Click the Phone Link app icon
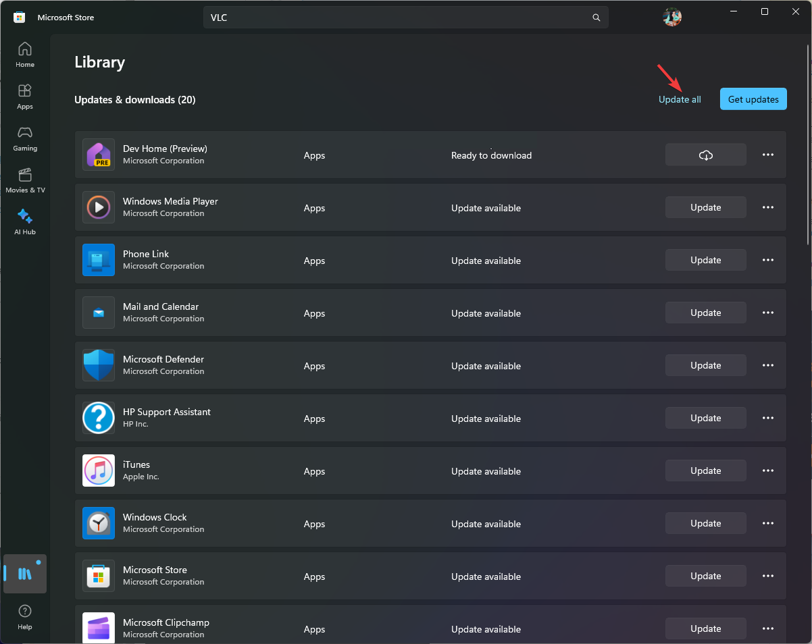 pyautogui.click(x=99, y=260)
